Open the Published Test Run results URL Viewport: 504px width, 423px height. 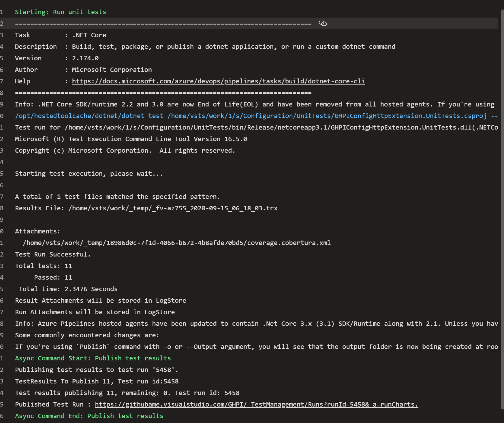[x=256, y=404]
